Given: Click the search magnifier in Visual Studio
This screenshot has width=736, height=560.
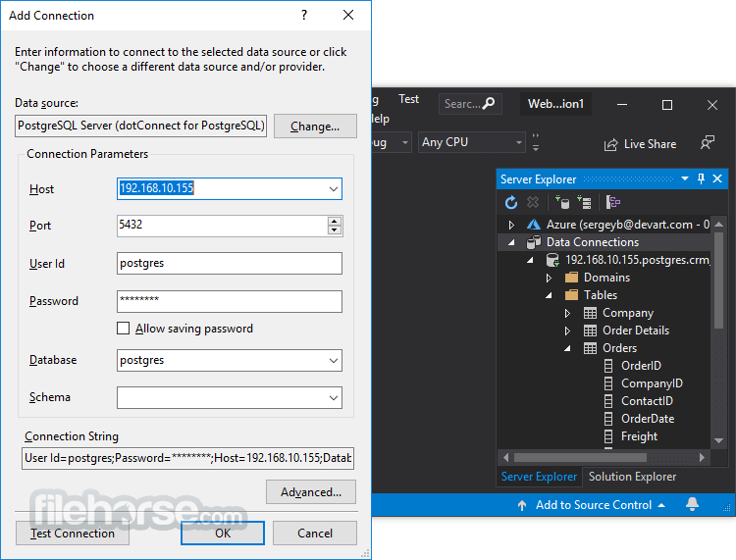Looking at the screenshot, I should pyautogui.click(x=489, y=103).
